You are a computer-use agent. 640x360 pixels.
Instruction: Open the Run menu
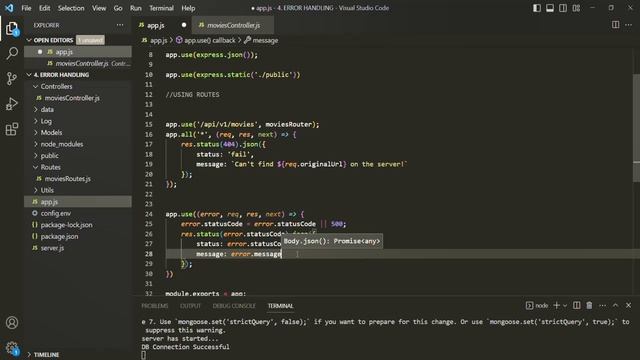pos(136,8)
